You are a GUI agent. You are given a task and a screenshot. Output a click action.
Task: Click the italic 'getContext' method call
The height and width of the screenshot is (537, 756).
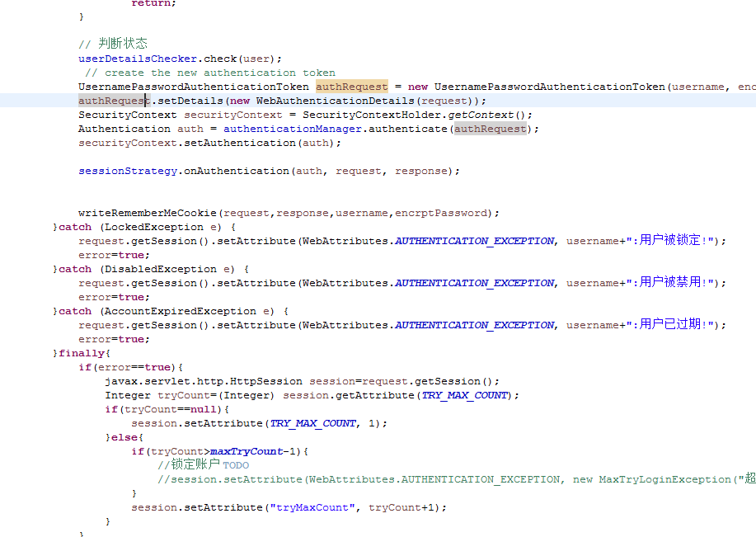point(481,115)
